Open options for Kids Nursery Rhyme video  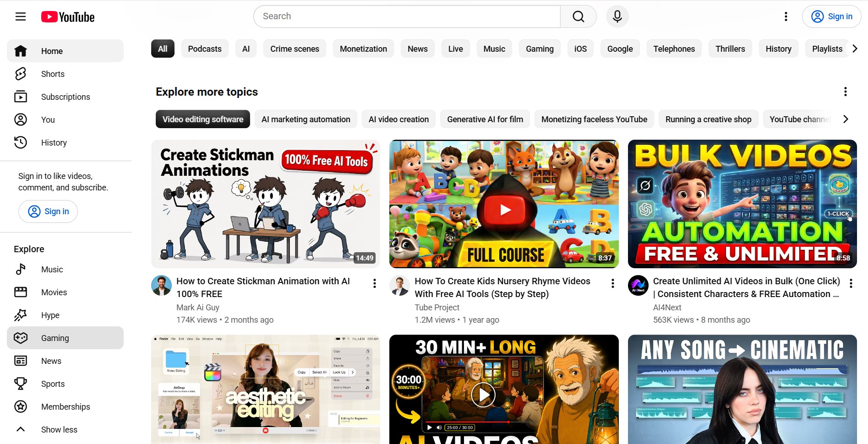pos(613,283)
